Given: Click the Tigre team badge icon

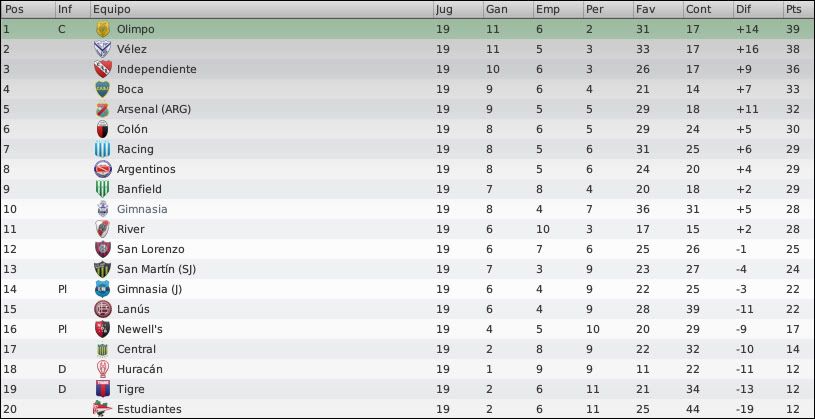Looking at the screenshot, I should point(102,389).
